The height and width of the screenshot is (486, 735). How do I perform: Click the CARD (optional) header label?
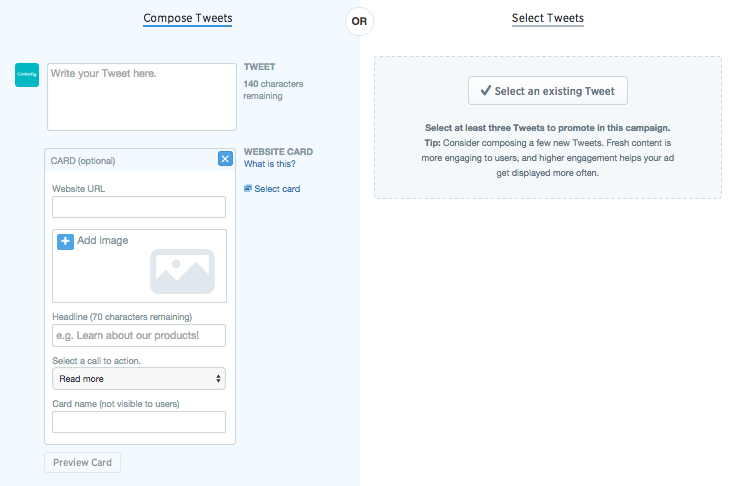(83, 161)
